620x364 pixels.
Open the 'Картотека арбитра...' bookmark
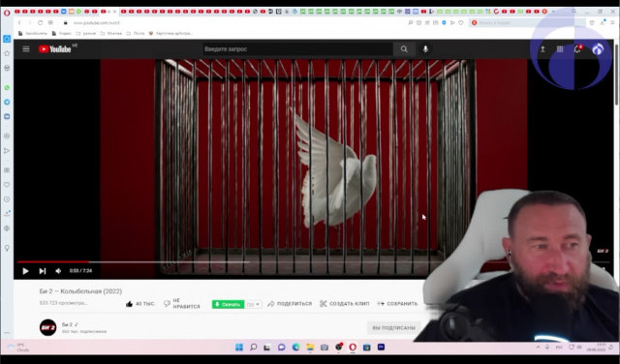point(170,34)
